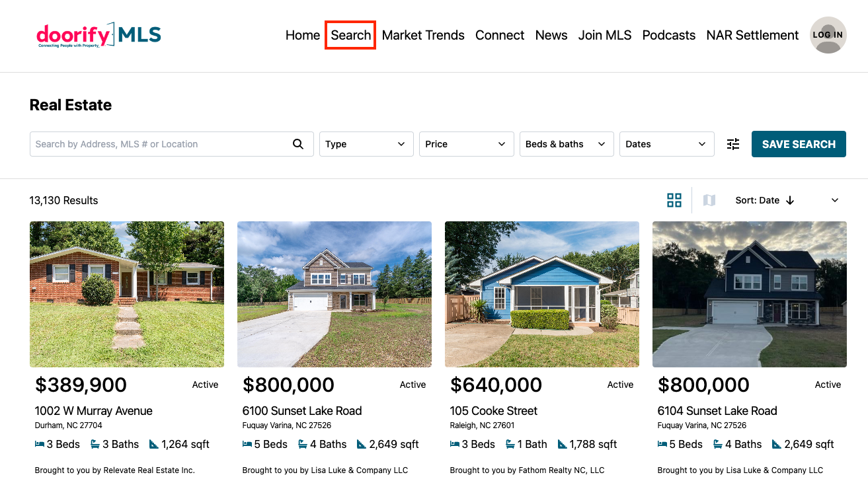Open the 105 Cooke Street listing link
The width and height of the screenshot is (868, 481).
(493, 410)
